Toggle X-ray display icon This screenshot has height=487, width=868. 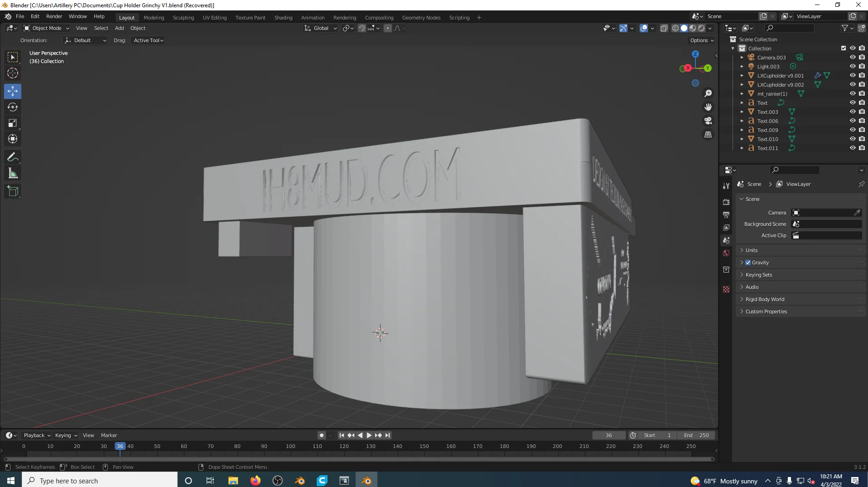pyautogui.click(x=664, y=28)
